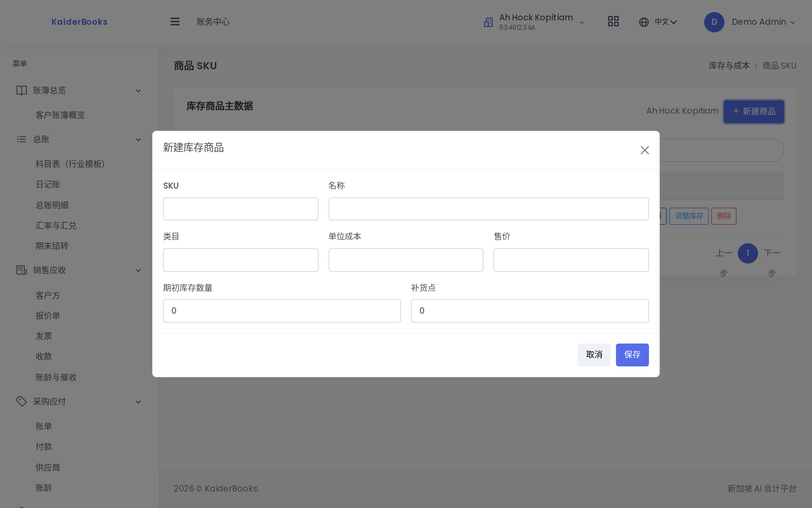
Task: Click the 总账 list icon
Action: [22, 139]
